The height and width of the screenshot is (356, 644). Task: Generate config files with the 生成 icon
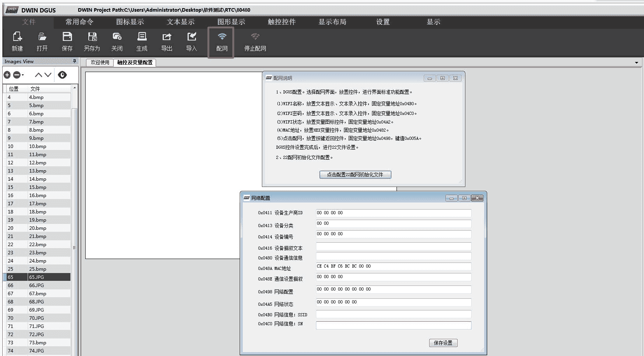click(142, 41)
